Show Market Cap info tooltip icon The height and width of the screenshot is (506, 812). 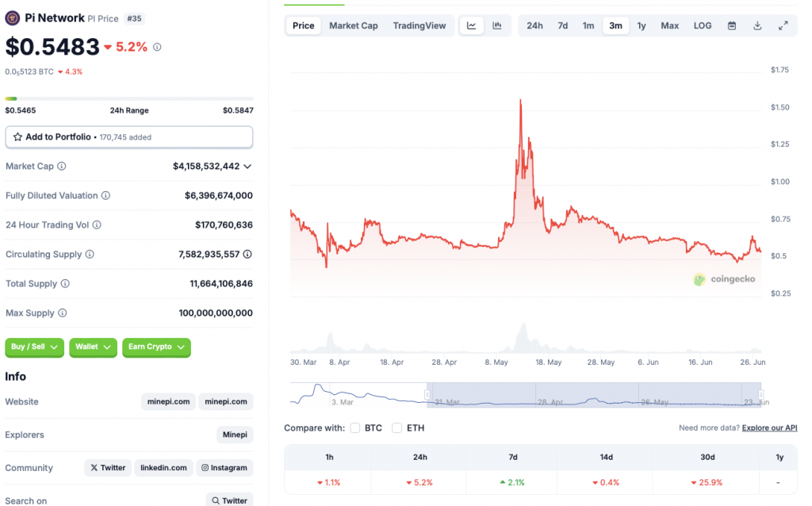pyautogui.click(x=62, y=167)
